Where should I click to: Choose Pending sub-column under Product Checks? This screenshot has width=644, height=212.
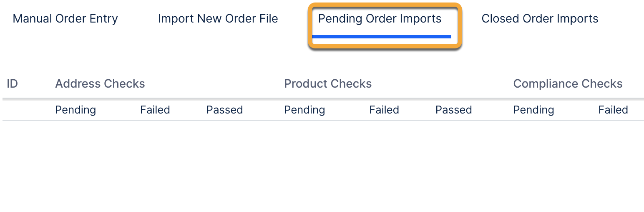tap(304, 110)
